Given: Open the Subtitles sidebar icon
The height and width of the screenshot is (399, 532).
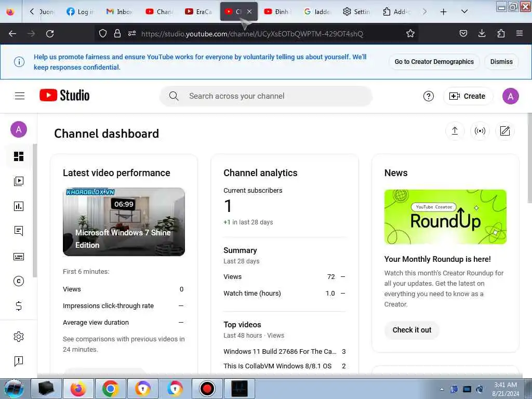Looking at the screenshot, I should [x=19, y=257].
